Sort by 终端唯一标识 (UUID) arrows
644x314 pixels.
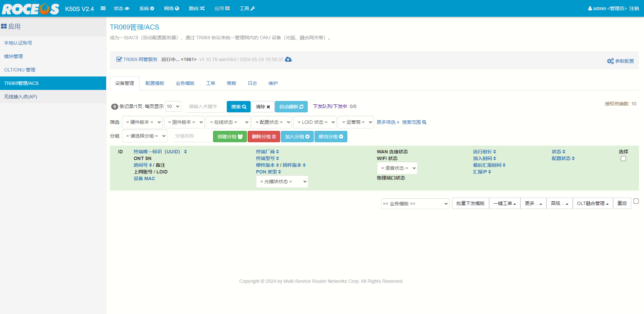[x=185, y=152]
